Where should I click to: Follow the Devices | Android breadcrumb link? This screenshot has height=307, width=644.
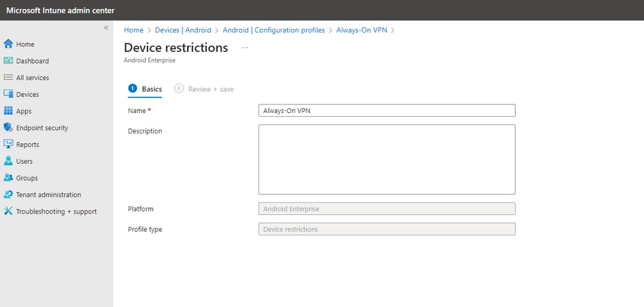click(x=183, y=30)
